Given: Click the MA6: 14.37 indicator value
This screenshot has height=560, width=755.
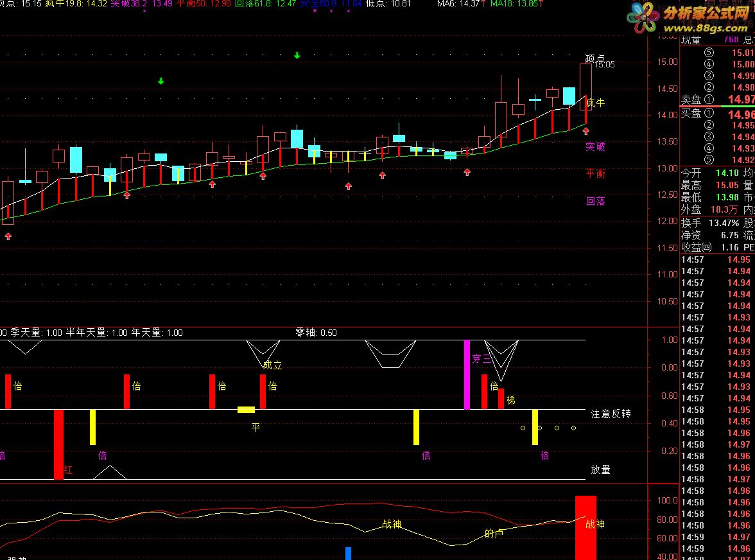Looking at the screenshot, I should pyautogui.click(x=461, y=4).
